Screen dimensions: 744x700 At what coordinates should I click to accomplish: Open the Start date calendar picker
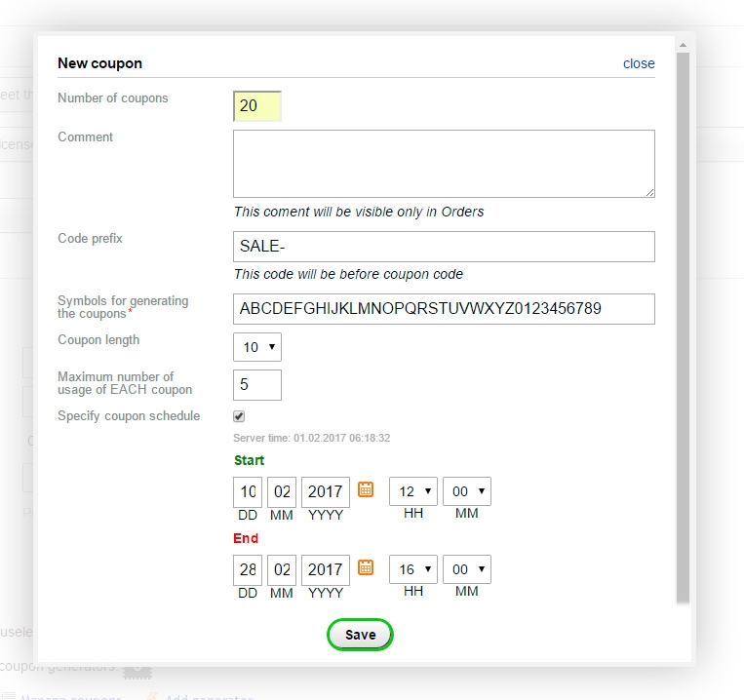click(366, 489)
